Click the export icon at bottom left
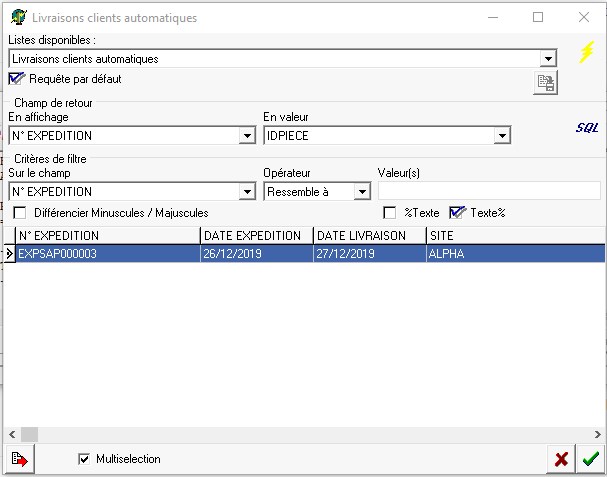This screenshot has height=477, width=607. pos(18,459)
